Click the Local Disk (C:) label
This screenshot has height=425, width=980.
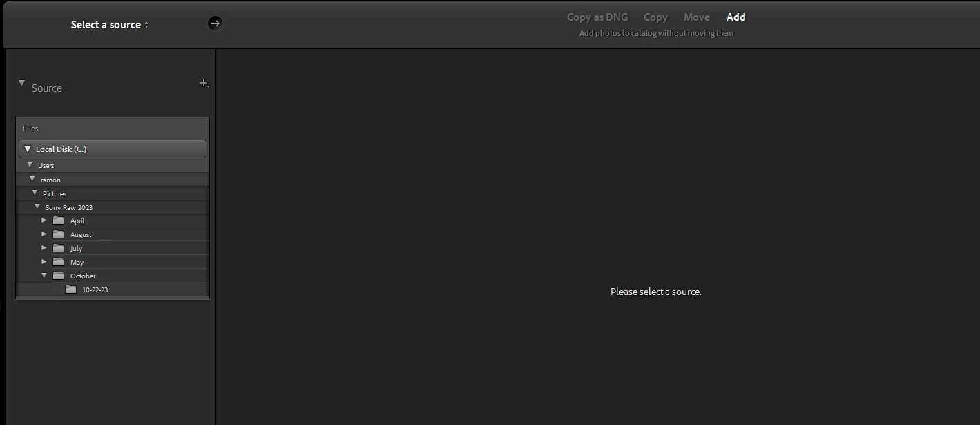[x=61, y=149]
